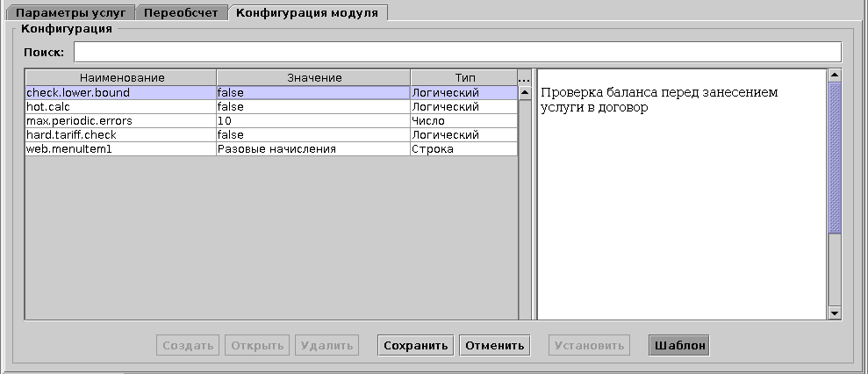
Task: Click the false value of hard.tariff.check
Action: tap(313, 134)
